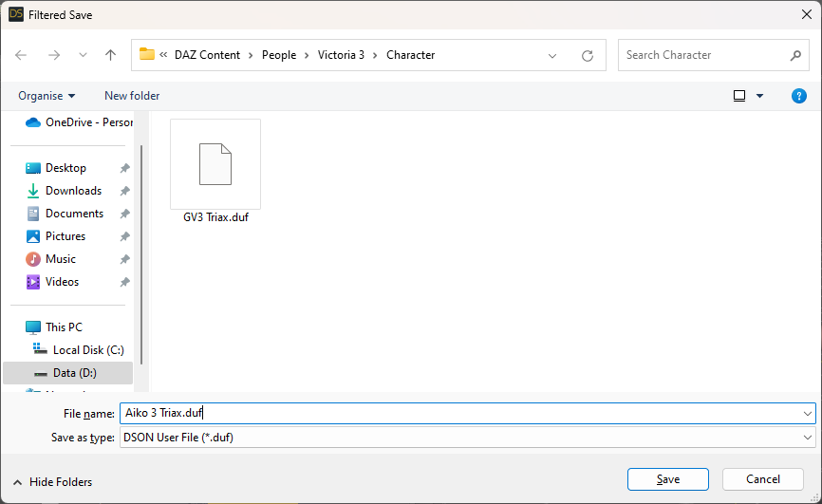This screenshot has height=504, width=822.
Task: Expand chevron after DAZ Content breadcrumb
Action: click(x=251, y=56)
